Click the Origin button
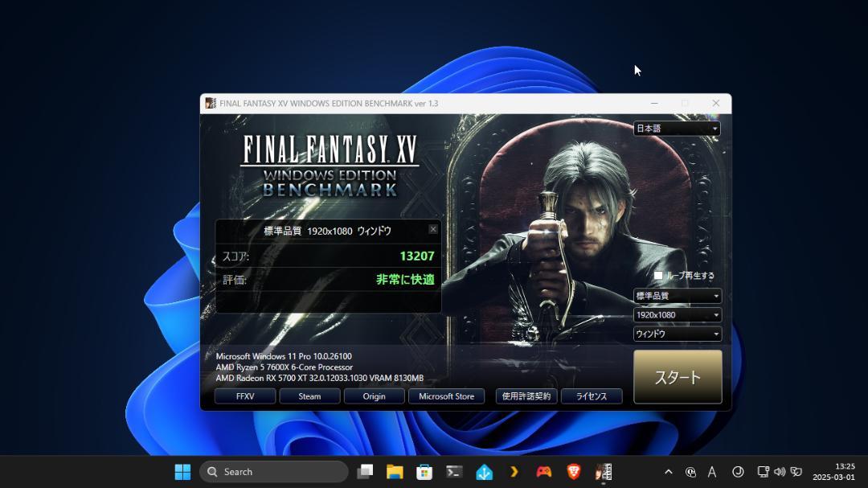 click(375, 396)
